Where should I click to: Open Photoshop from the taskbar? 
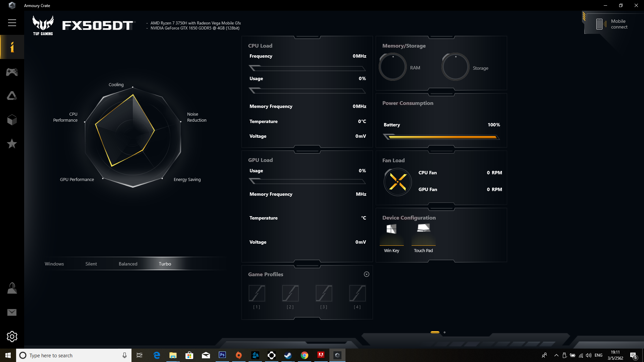pyautogui.click(x=222, y=355)
